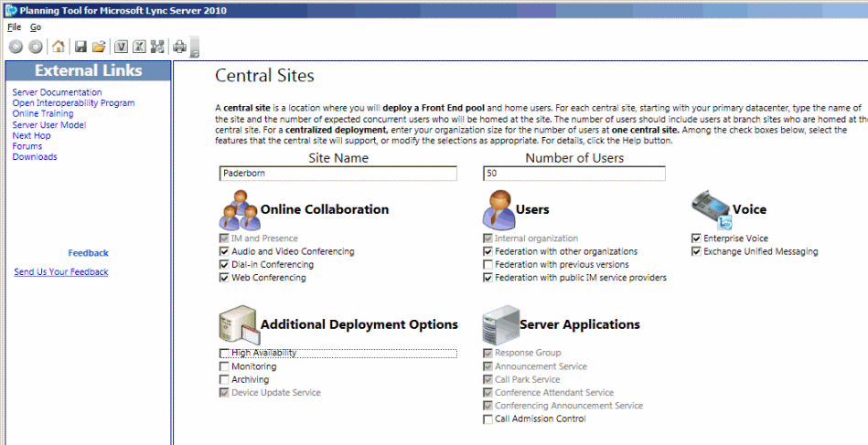Viewport: 868px width, 445px height.
Task: Click the Server Applications server icon
Action: tap(501, 325)
